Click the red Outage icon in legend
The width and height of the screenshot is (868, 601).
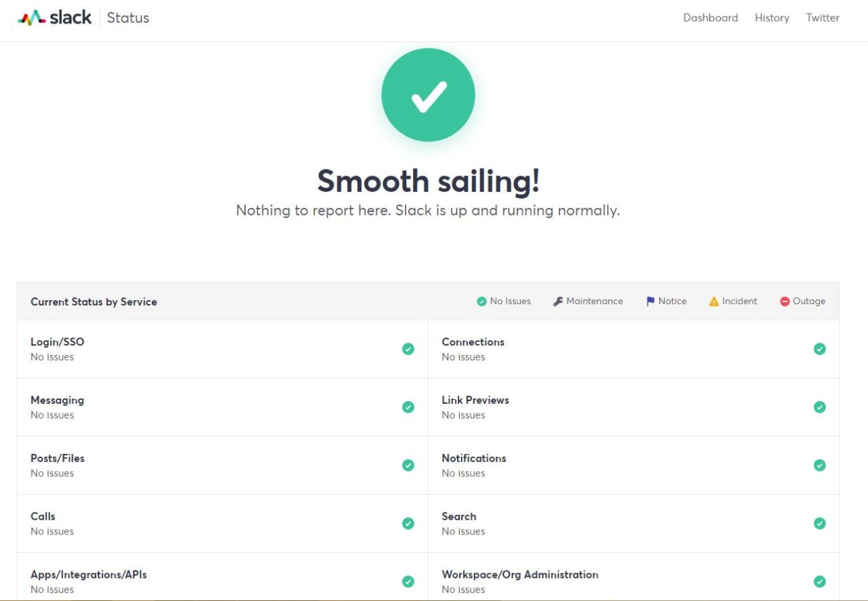coord(785,302)
